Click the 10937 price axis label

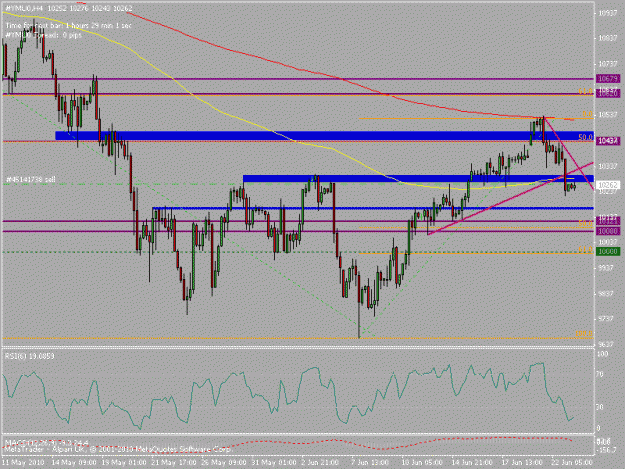[607, 13]
